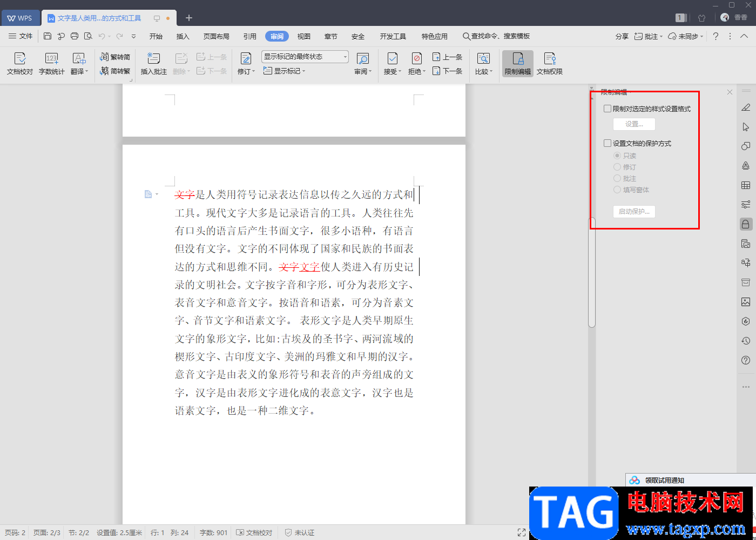Click the 繁转简 convert icon

115,57
